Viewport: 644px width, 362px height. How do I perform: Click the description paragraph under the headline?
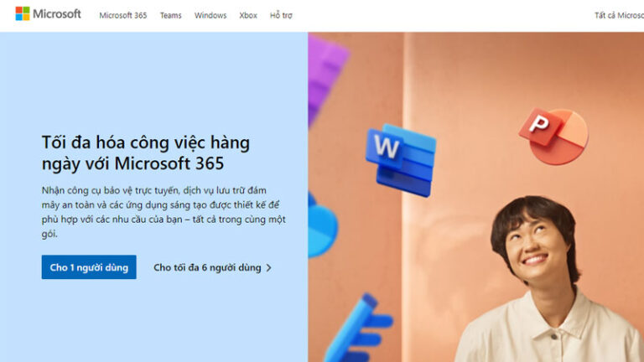tap(164, 212)
